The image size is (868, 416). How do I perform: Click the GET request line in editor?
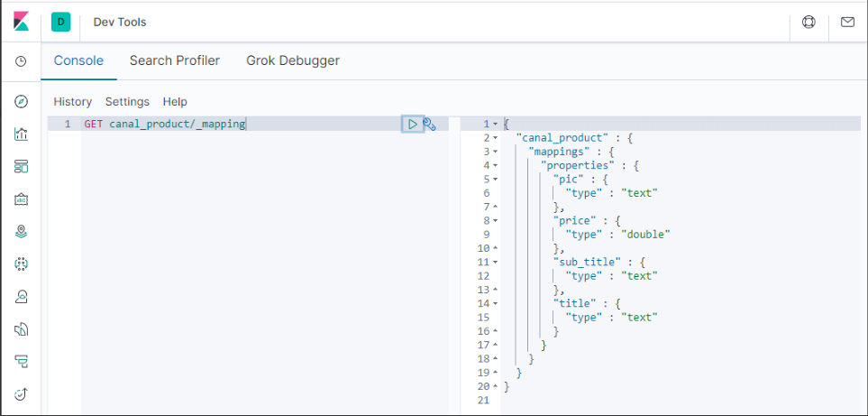click(x=165, y=125)
